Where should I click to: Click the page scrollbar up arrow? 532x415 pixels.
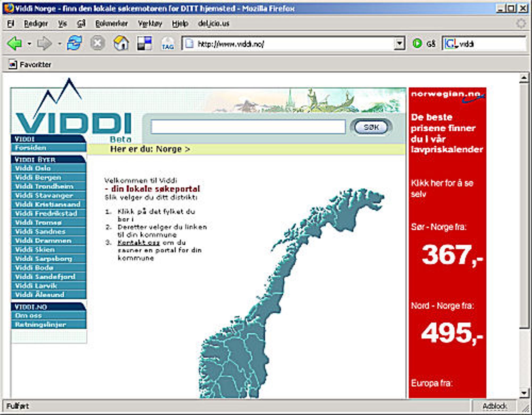click(x=524, y=78)
